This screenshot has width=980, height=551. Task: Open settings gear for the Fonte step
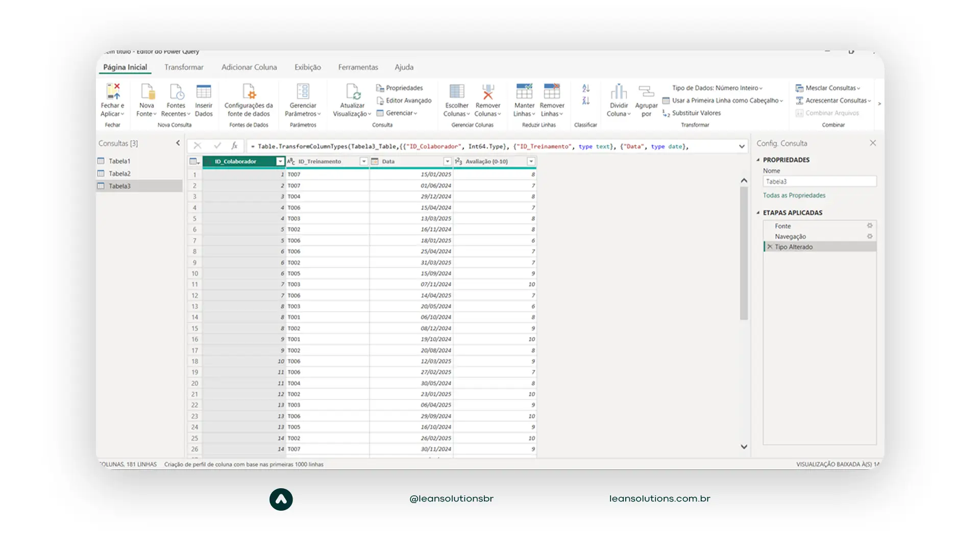pyautogui.click(x=870, y=226)
